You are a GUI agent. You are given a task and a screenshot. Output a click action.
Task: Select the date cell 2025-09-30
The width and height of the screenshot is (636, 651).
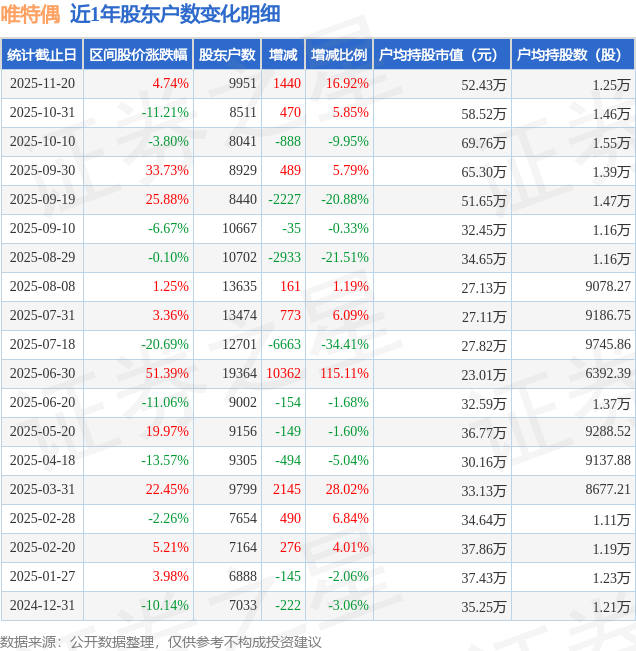(x=42, y=171)
